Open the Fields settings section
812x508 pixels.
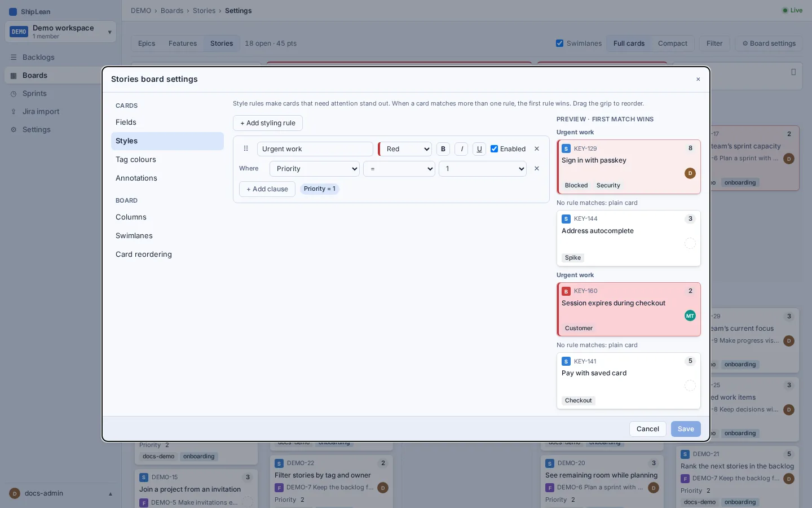167,122
